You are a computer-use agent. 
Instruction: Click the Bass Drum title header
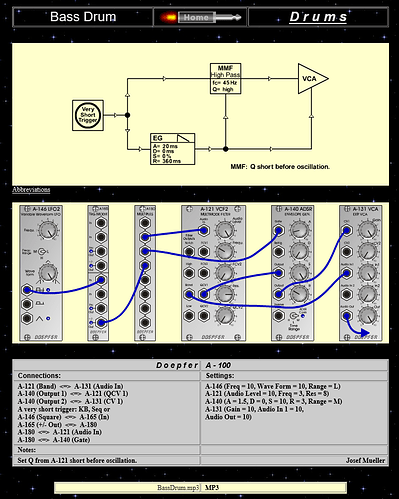(83, 17)
